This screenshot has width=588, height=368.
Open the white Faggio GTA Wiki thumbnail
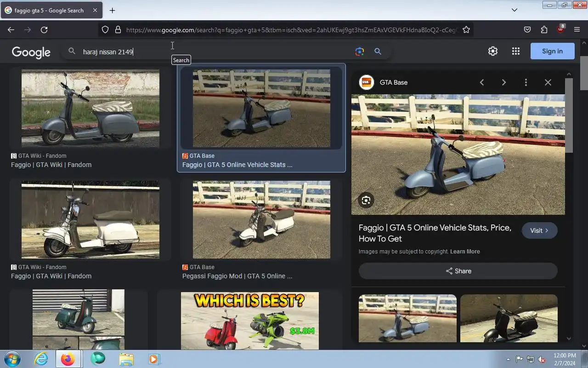(x=90, y=219)
